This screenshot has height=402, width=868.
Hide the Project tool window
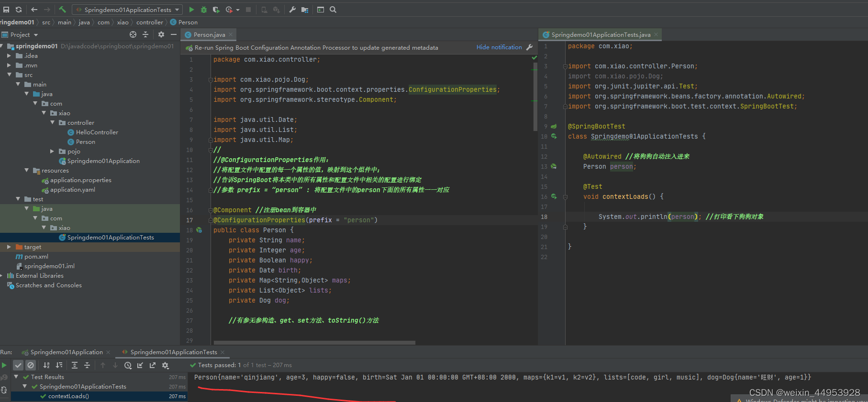174,34
